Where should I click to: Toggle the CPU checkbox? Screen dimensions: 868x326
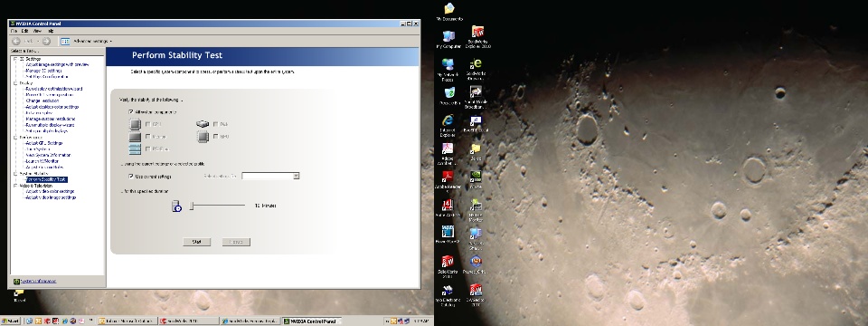(x=147, y=124)
